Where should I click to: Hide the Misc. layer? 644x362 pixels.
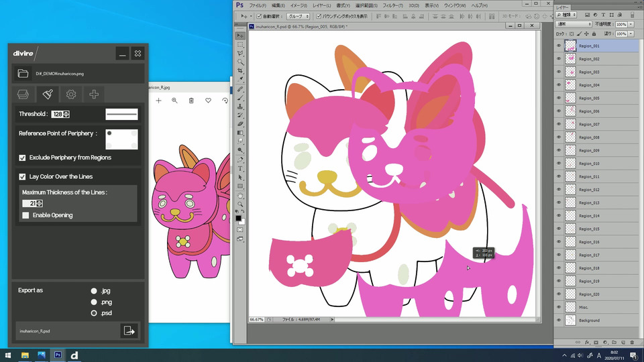(x=559, y=307)
